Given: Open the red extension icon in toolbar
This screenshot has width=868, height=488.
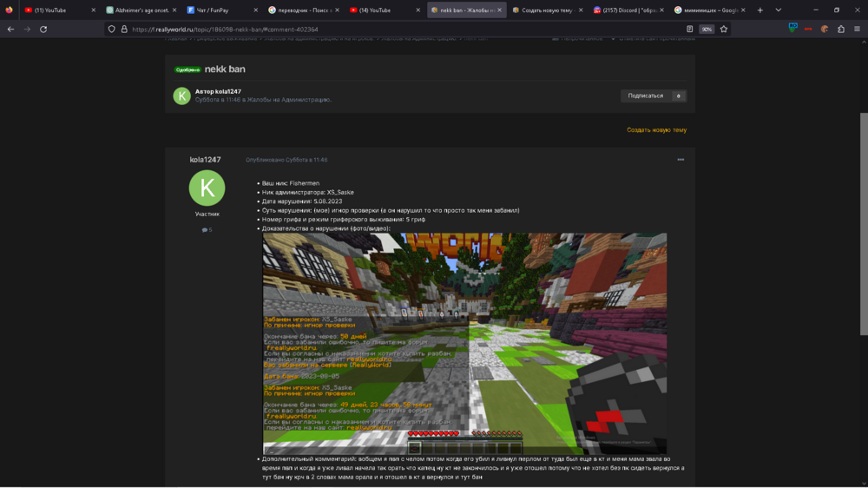Looking at the screenshot, I should [808, 30].
